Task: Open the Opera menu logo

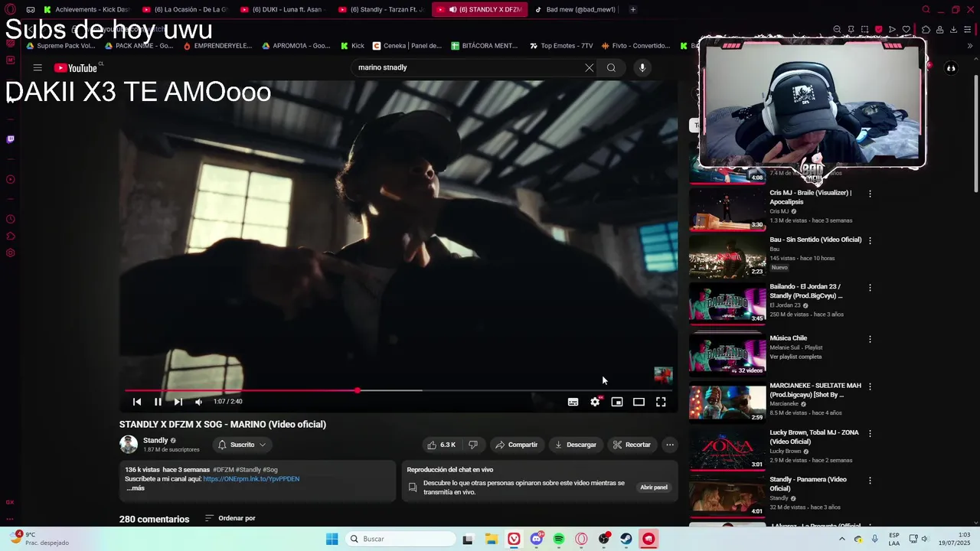Action: pyautogui.click(x=11, y=9)
